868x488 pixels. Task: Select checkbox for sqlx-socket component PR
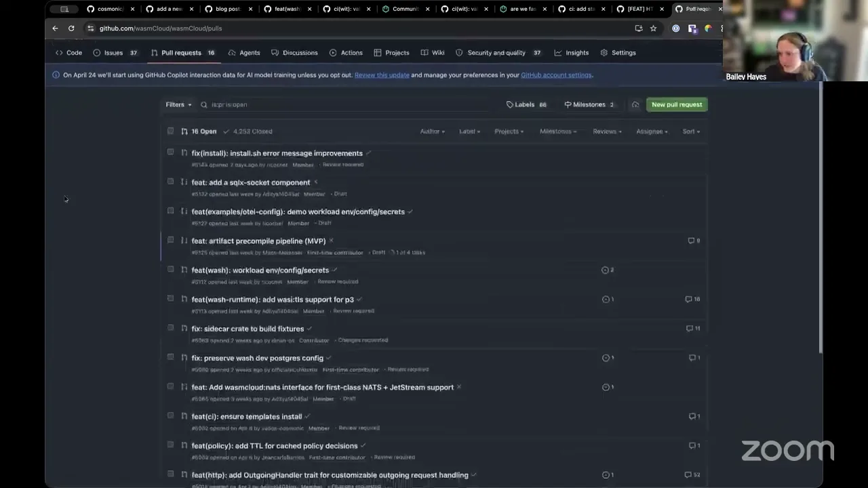point(170,182)
